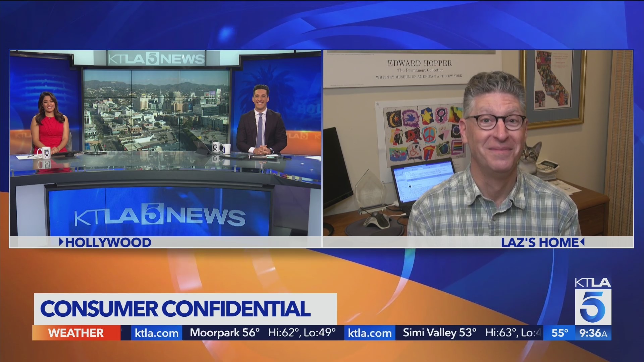Click the ktla.com link before Simi Valley
Screen dimensions: 644x362
click(370, 333)
